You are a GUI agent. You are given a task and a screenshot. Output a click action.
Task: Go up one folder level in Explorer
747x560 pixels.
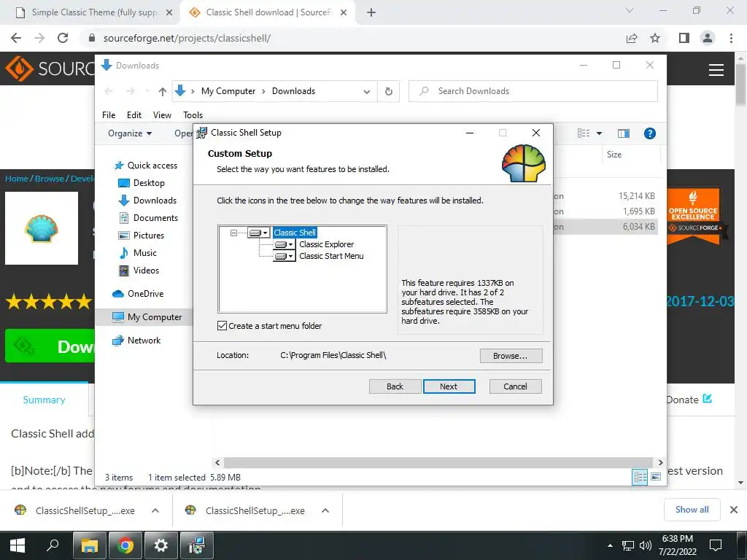tap(163, 91)
